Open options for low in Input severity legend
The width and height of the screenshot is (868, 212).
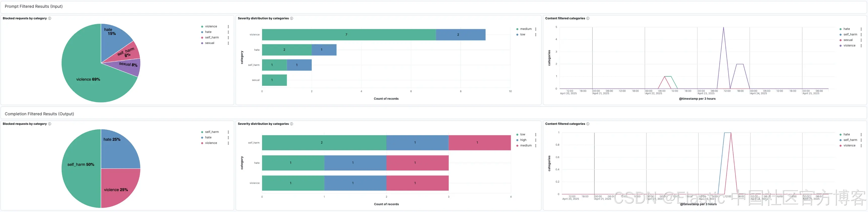535,35
